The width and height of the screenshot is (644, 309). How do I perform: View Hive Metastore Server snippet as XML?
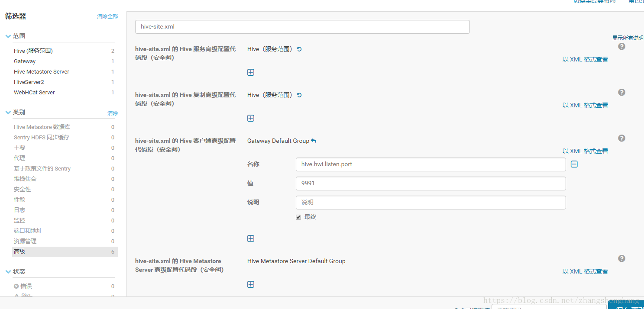(585, 271)
